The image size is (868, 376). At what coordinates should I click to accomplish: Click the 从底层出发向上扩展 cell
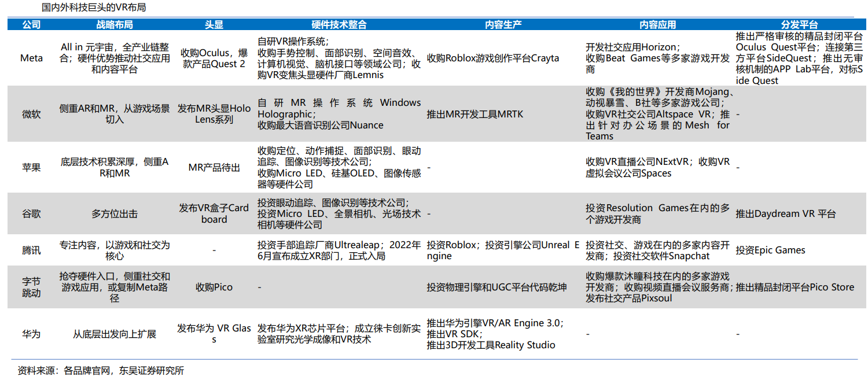click(115, 334)
